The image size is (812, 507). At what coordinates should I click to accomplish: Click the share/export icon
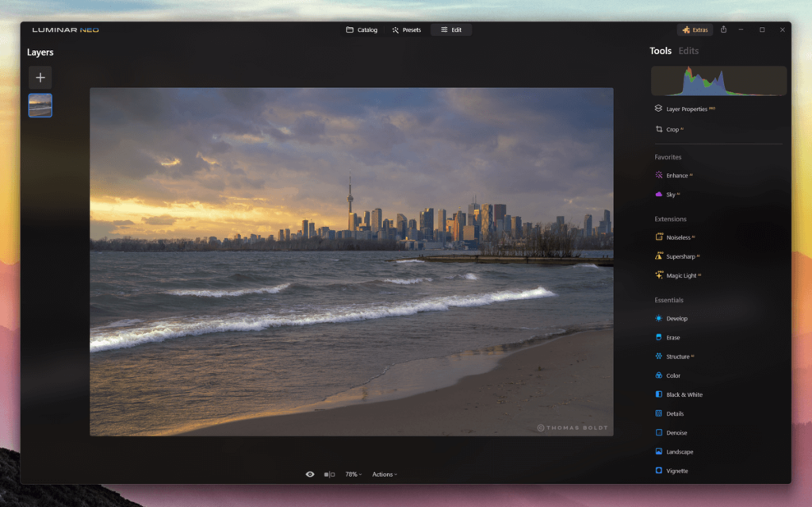click(723, 30)
